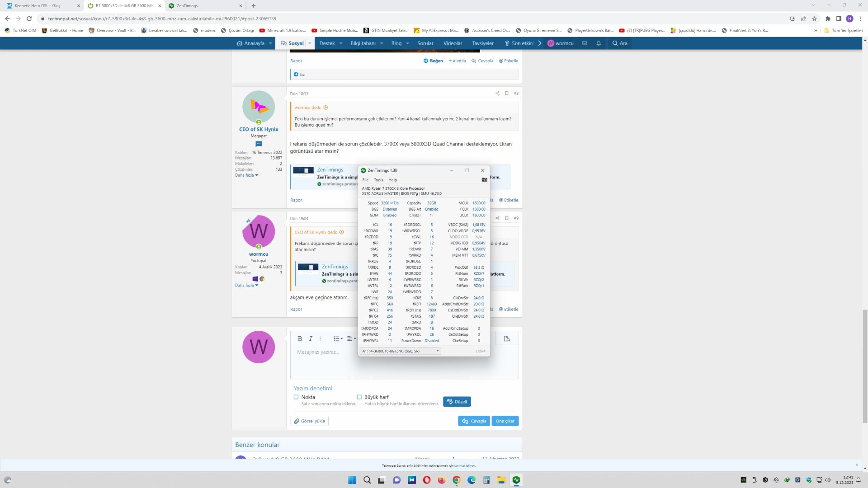
Task: Bookmark post #9
Action: click(x=507, y=218)
